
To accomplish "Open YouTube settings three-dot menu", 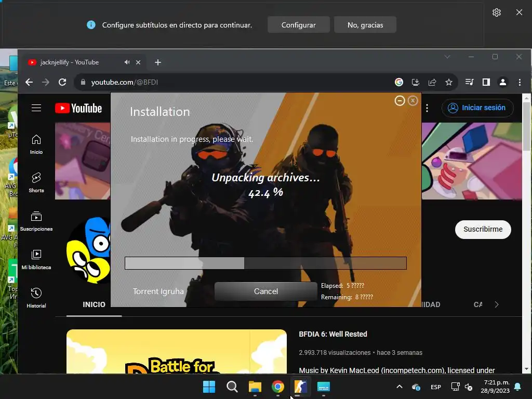I will point(427,108).
